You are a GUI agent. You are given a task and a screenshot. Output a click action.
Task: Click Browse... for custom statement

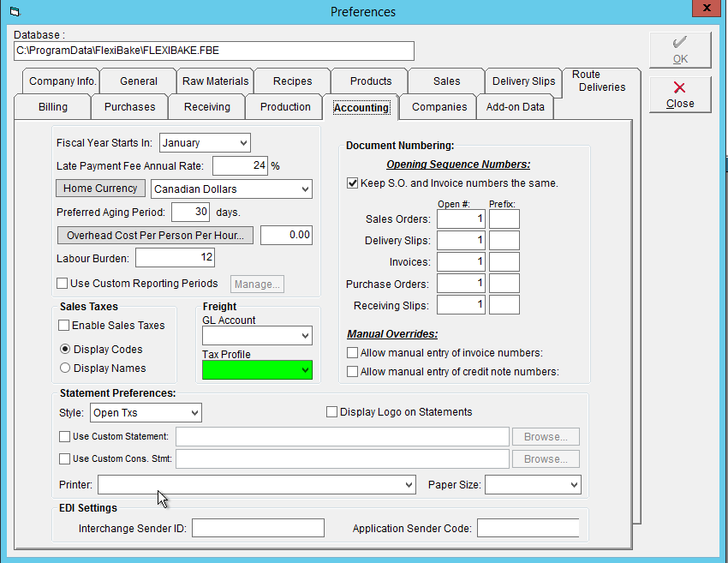coord(546,437)
